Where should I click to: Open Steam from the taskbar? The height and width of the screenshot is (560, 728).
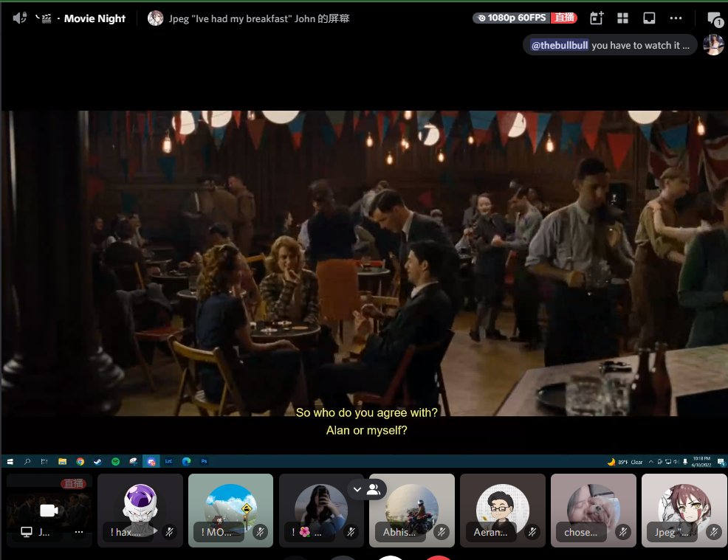(97, 461)
